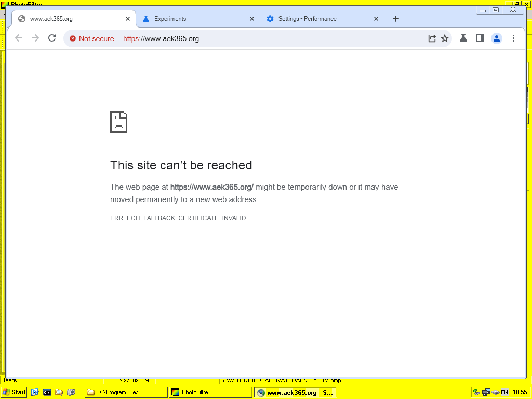Go back using the browser back arrow
The width and height of the screenshot is (532, 399).
click(x=19, y=38)
